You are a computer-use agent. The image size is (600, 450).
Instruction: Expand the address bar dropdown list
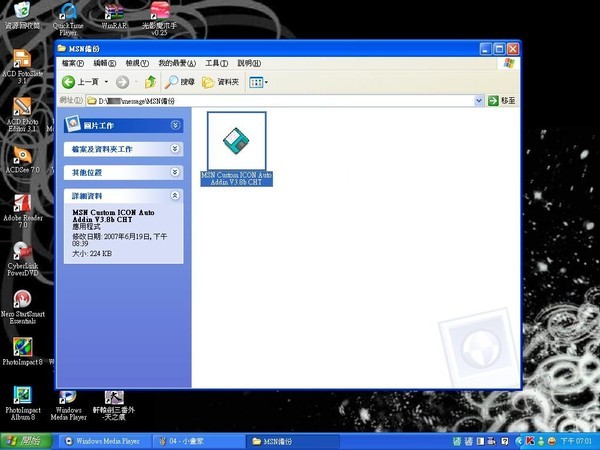coord(479,101)
